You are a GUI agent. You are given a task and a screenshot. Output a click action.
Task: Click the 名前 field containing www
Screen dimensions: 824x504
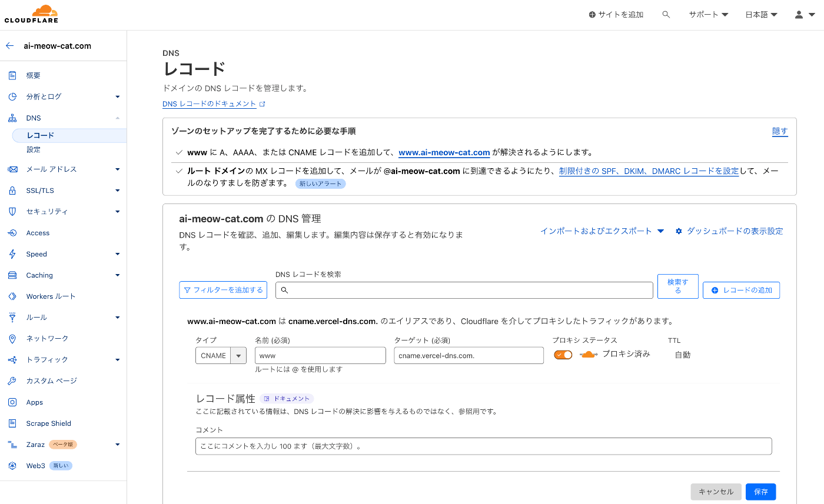pyautogui.click(x=320, y=356)
